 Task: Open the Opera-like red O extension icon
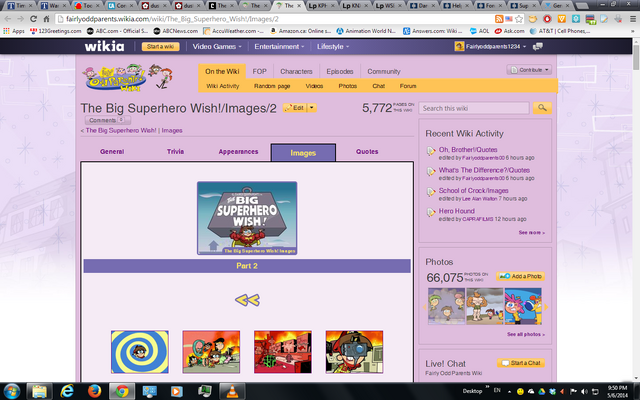(547, 19)
